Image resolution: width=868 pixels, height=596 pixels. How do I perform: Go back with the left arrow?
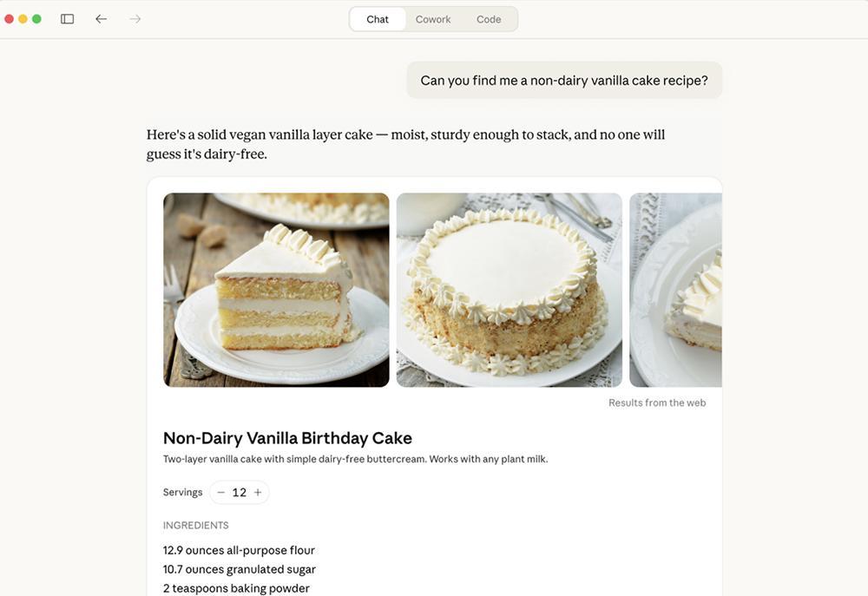coord(102,19)
